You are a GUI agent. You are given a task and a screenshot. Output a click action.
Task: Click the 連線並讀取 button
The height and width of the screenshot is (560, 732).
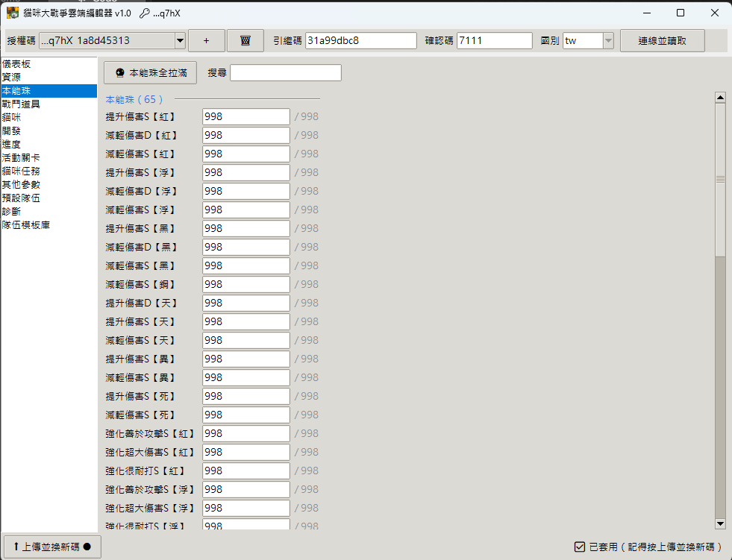(x=662, y=40)
